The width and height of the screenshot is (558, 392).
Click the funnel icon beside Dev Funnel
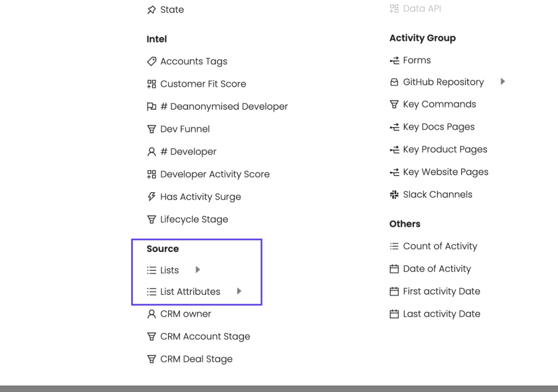tap(152, 129)
